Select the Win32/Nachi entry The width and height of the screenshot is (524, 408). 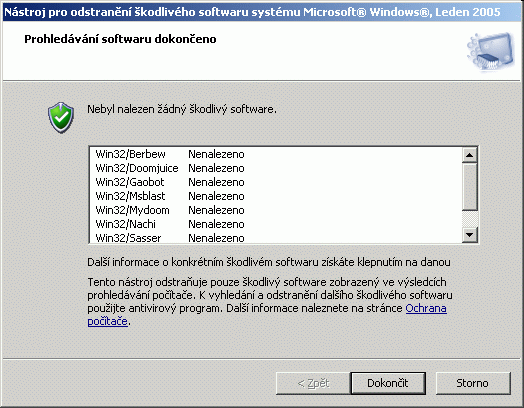click(x=125, y=224)
